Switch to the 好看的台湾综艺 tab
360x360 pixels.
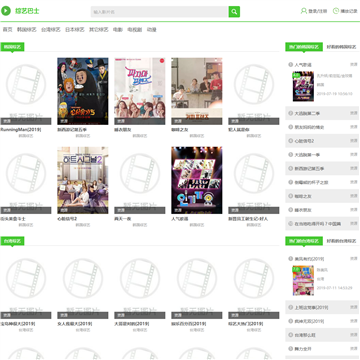click(x=341, y=241)
